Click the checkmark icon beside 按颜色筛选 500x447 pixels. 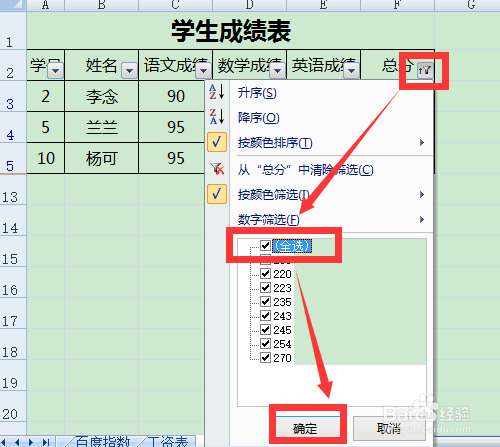pyautogui.click(x=217, y=194)
